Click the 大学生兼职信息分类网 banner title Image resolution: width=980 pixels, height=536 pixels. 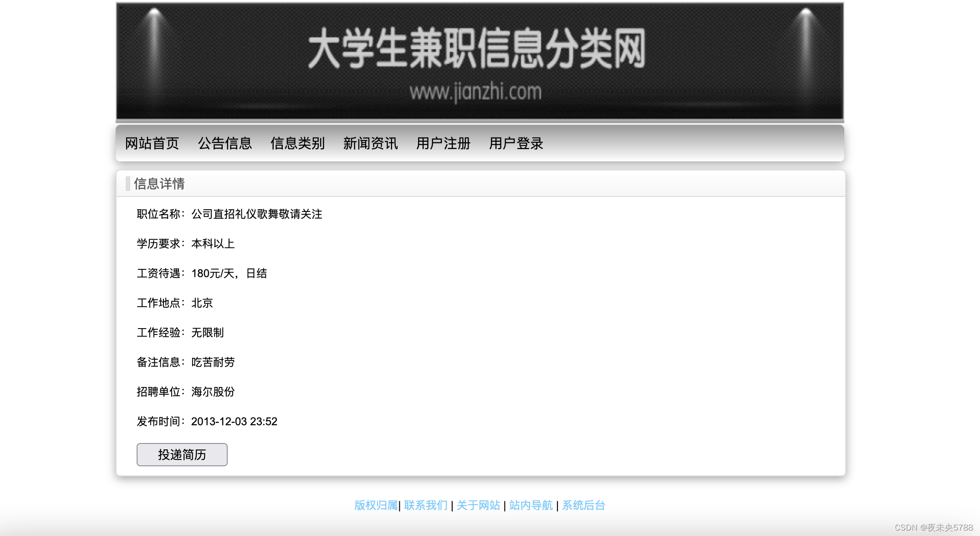[476, 48]
